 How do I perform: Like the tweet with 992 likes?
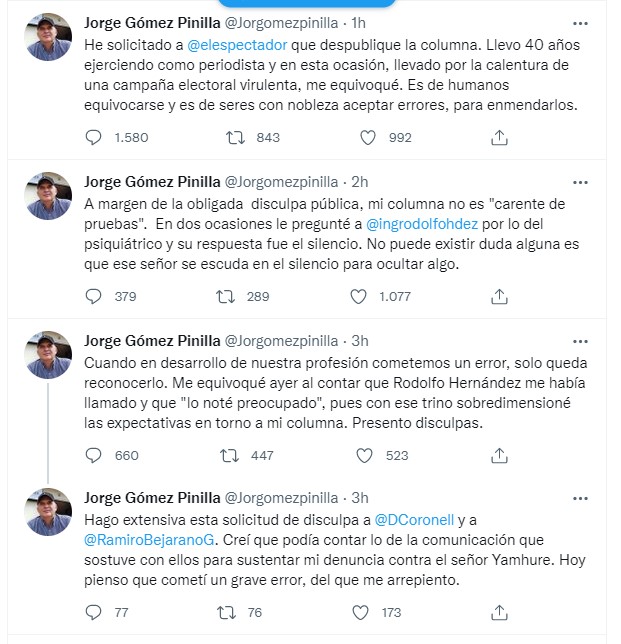366,137
